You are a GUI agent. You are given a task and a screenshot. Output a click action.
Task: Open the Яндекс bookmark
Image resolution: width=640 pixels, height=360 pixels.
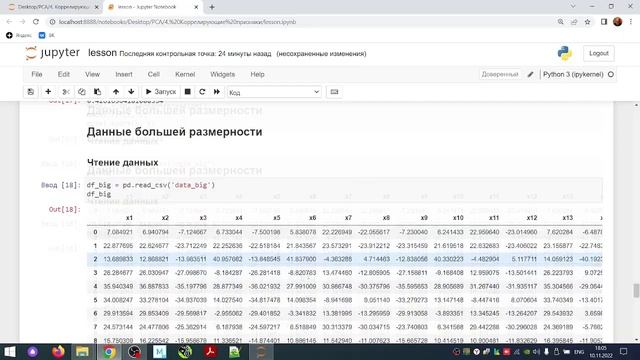pos(19,36)
